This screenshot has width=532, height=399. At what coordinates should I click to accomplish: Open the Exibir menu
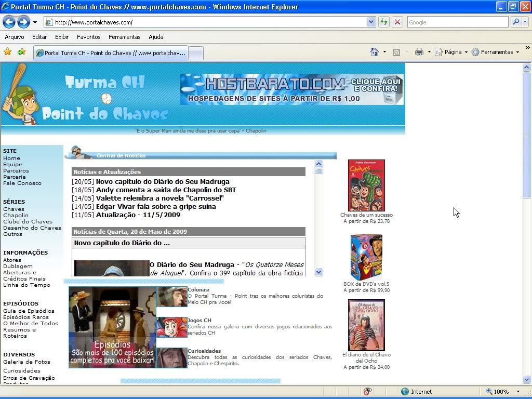click(x=62, y=37)
